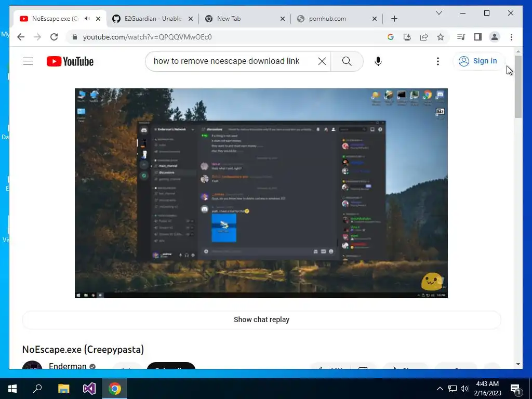Reload the YouTube page
532x399 pixels.
point(54,37)
